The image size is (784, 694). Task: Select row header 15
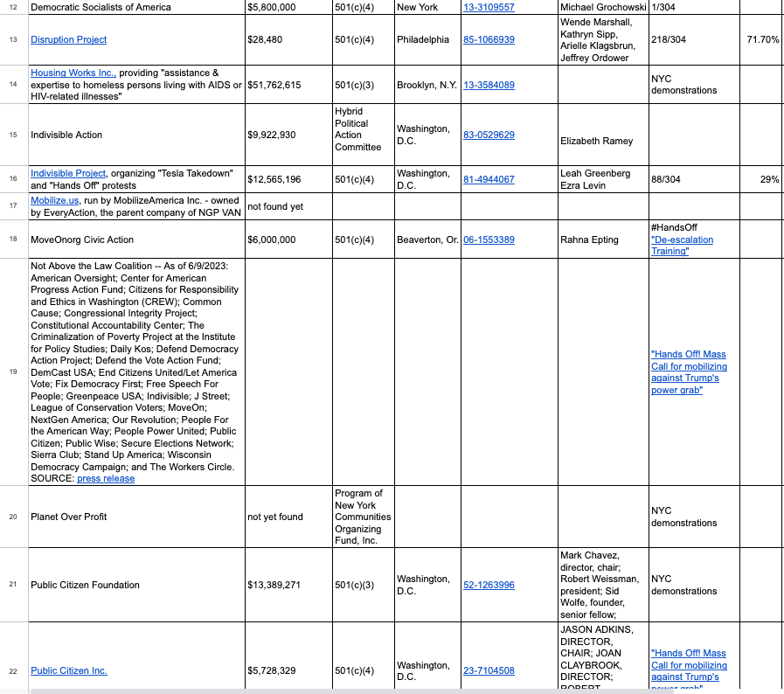pos(13,135)
